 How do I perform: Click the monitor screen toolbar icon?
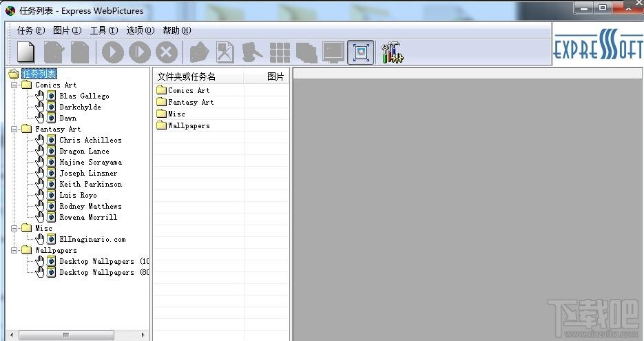click(x=333, y=52)
